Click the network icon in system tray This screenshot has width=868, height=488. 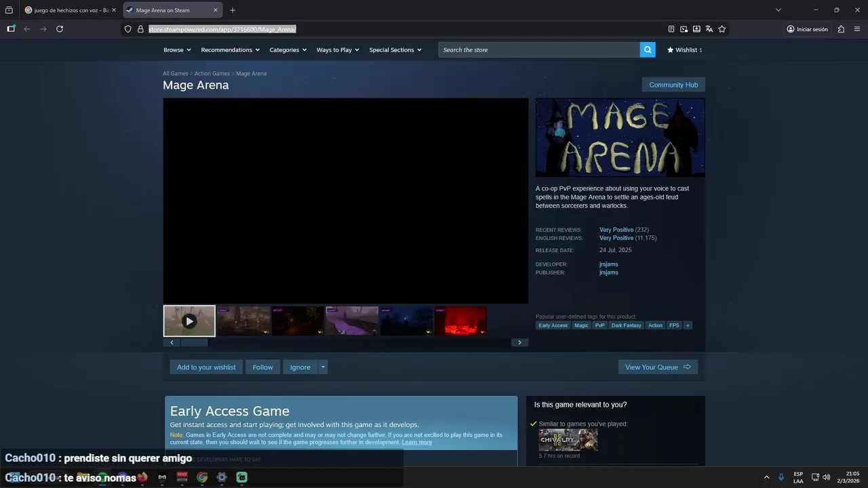pos(815,477)
